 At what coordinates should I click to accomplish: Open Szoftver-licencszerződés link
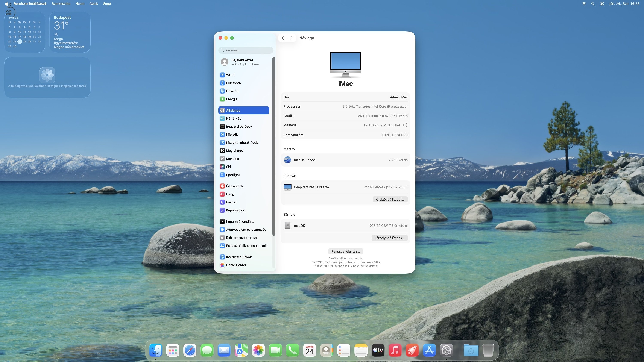click(x=345, y=258)
